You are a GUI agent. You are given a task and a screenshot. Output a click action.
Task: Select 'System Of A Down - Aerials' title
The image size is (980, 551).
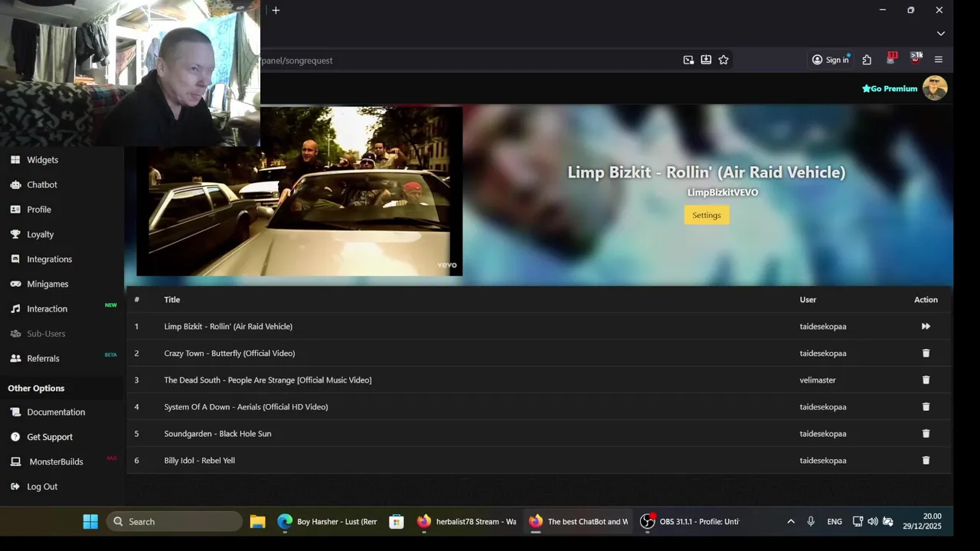coord(246,407)
